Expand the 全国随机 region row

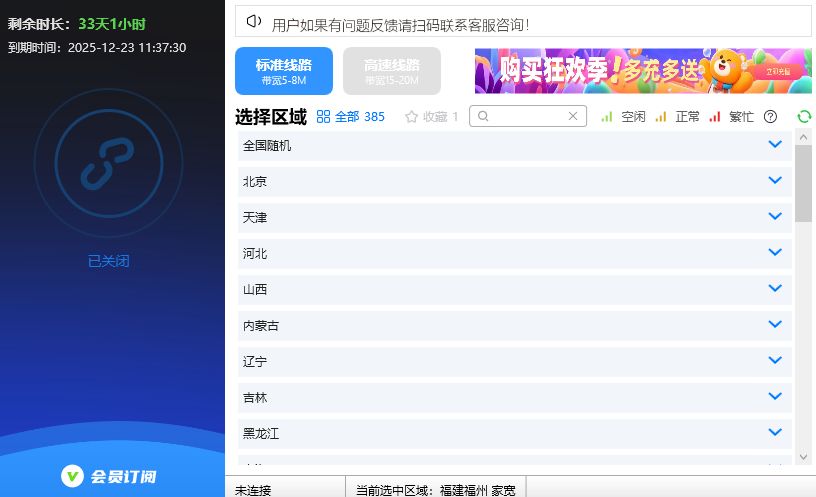pos(774,145)
